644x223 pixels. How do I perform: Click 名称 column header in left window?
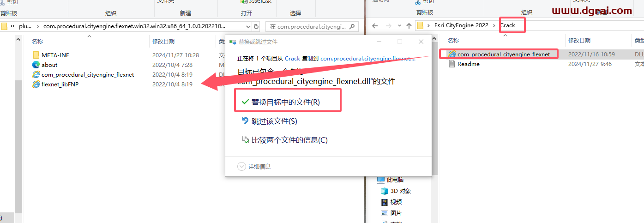(37, 42)
